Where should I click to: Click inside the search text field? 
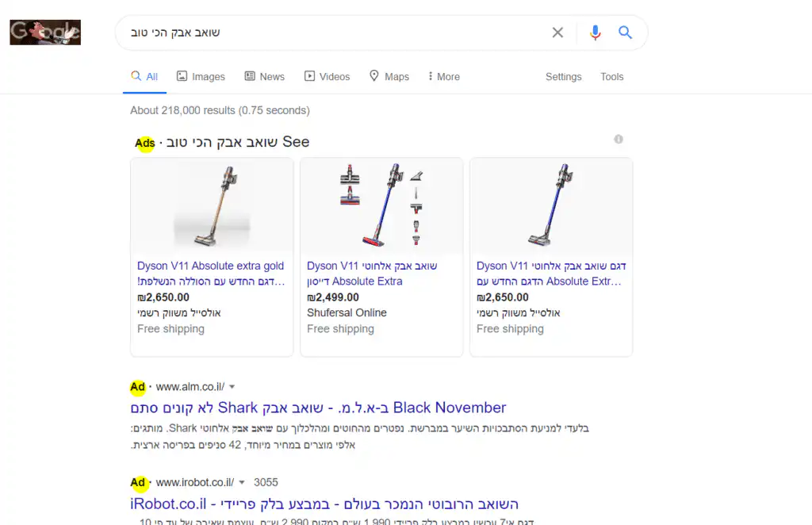tap(333, 33)
